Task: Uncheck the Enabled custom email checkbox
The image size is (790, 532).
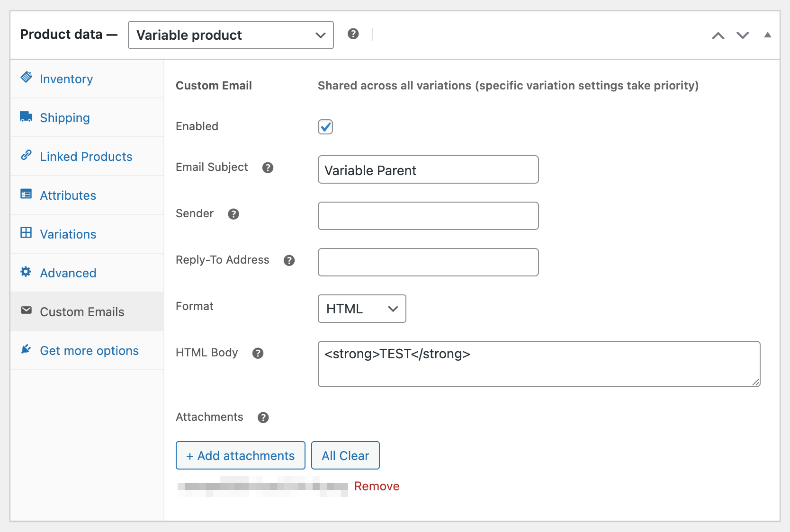Action: tap(325, 127)
